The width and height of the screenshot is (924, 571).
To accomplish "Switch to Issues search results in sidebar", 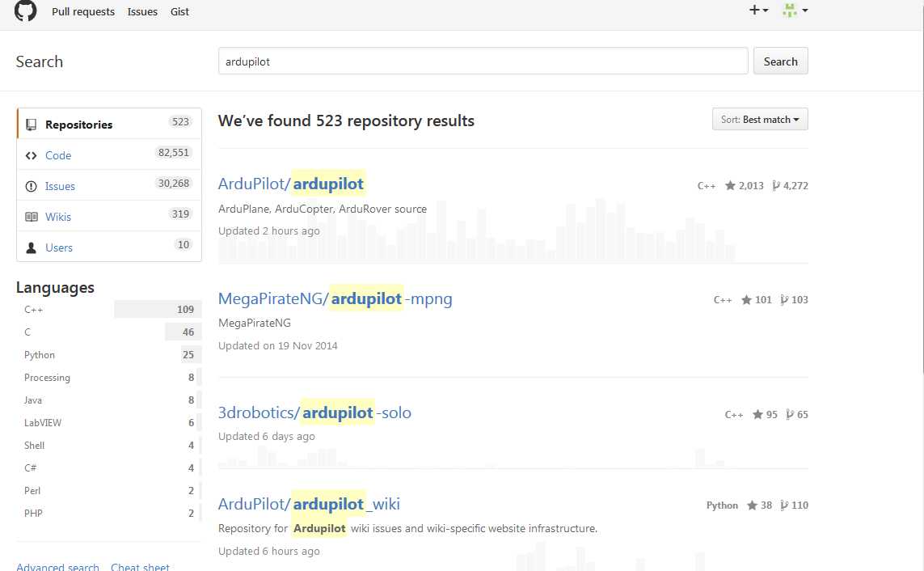I will click(x=109, y=186).
